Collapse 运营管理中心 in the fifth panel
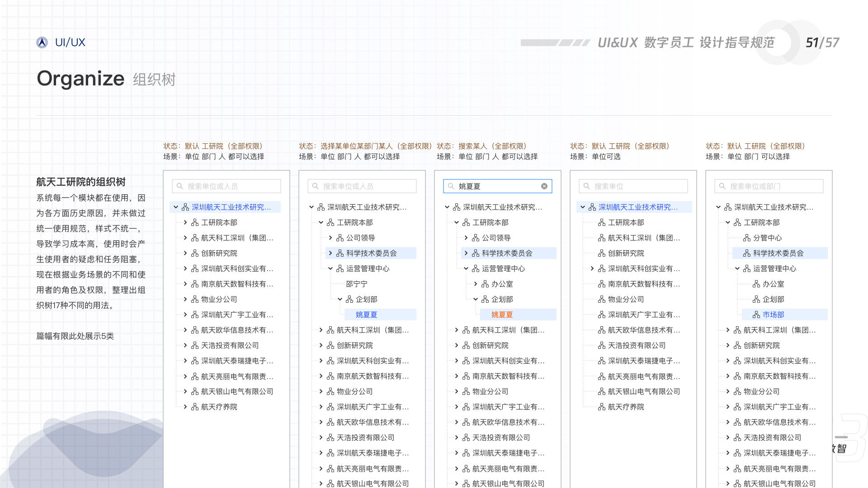 pos(737,268)
